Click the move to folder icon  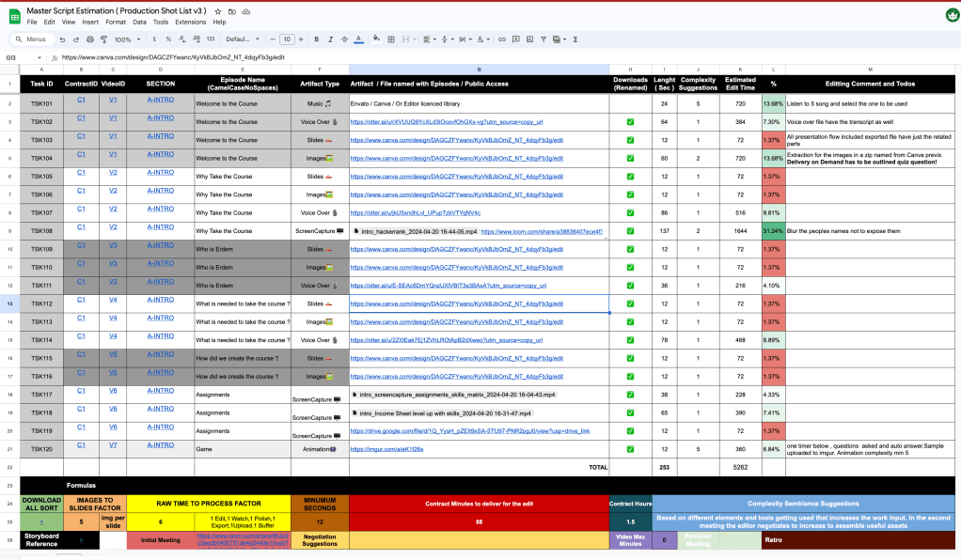[231, 11]
